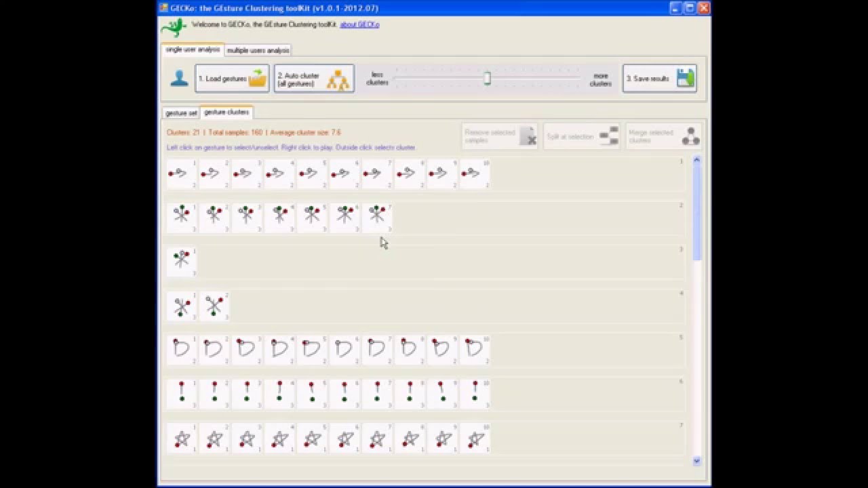Select arrow gesture sample 1 in cluster 1
This screenshot has width=868, height=488.
tap(181, 174)
